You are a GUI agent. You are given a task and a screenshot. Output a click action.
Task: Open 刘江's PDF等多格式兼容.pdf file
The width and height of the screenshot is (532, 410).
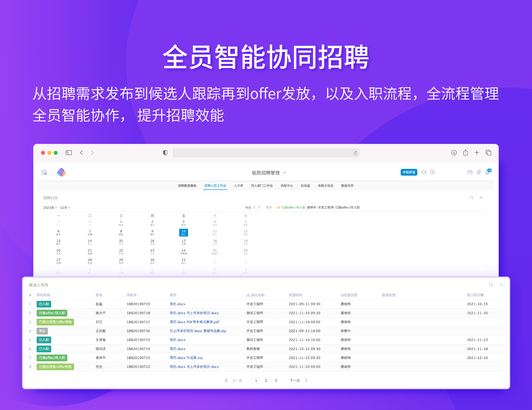point(203,322)
